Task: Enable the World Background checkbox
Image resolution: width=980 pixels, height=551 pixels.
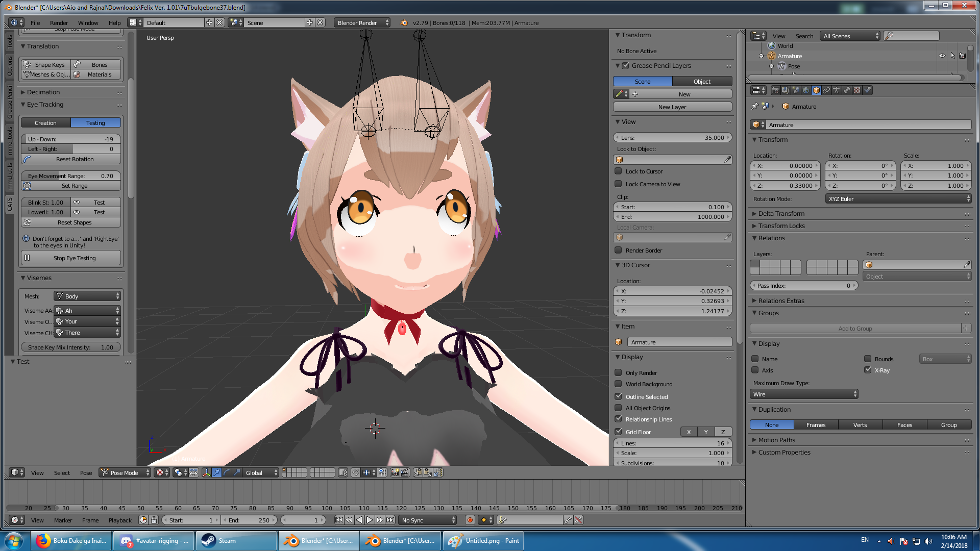Action: pyautogui.click(x=618, y=384)
